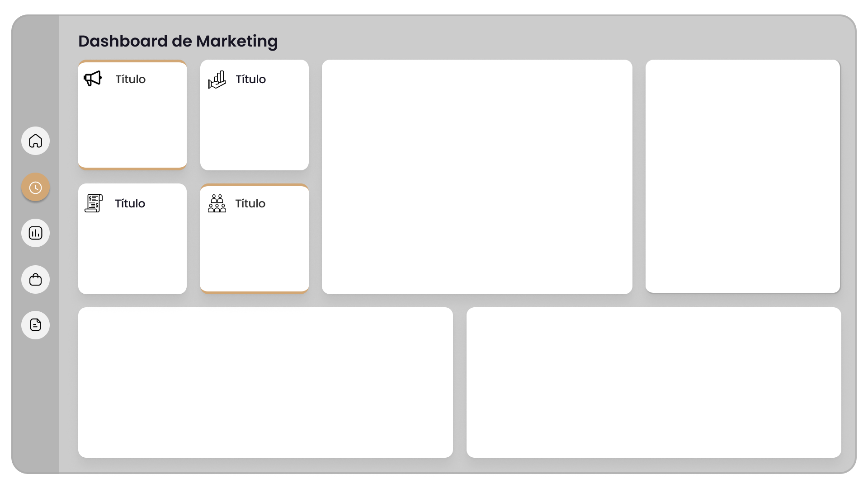Select the Título label on the receipt card
The width and height of the screenshot is (868, 488).
[x=130, y=203]
